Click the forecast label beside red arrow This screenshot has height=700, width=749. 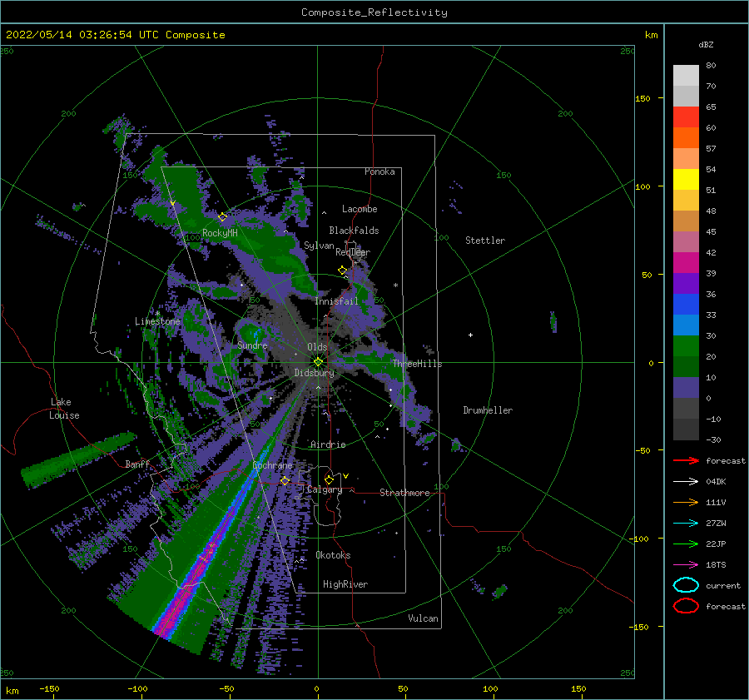pyautogui.click(x=726, y=460)
